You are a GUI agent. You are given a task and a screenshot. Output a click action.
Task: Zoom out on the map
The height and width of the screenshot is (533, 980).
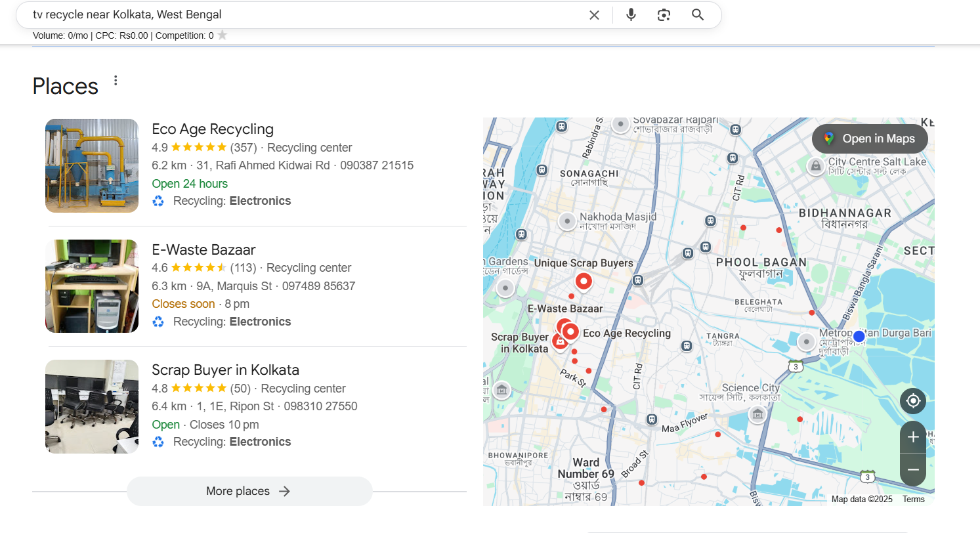coord(913,469)
